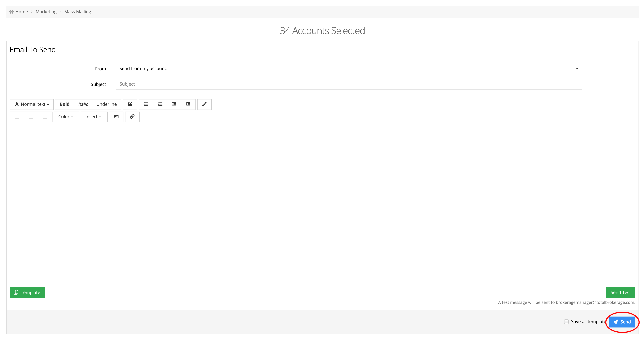Click the pencil edit HTML icon
The height and width of the screenshot is (337, 644).
pyautogui.click(x=204, y=104)
